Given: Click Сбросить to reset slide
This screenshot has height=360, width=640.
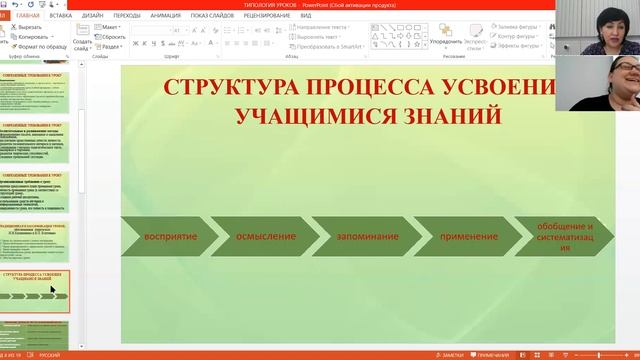Looking at the screenshot, I should click(x=110, y=37).
